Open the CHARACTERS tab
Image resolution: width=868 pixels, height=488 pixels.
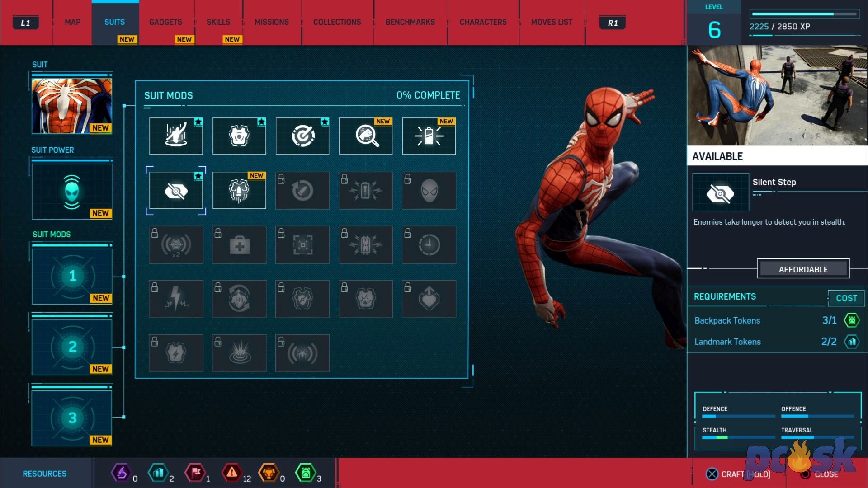coord(483,22)
